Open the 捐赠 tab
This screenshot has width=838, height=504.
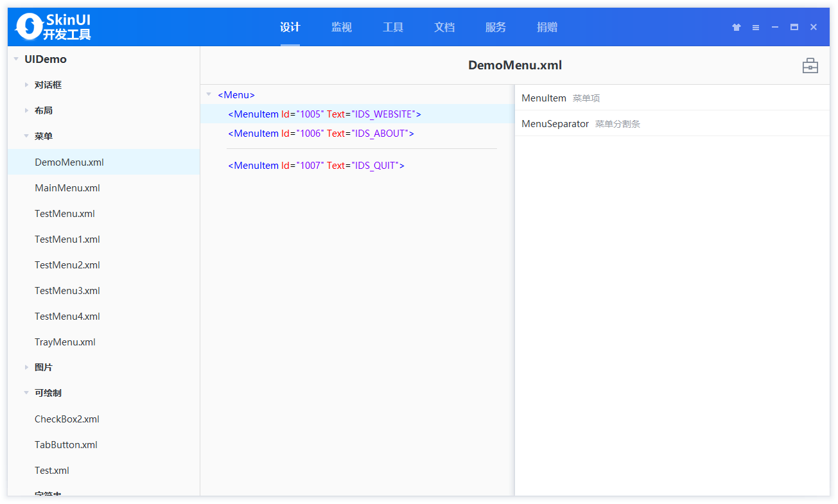tap(547, 27)
